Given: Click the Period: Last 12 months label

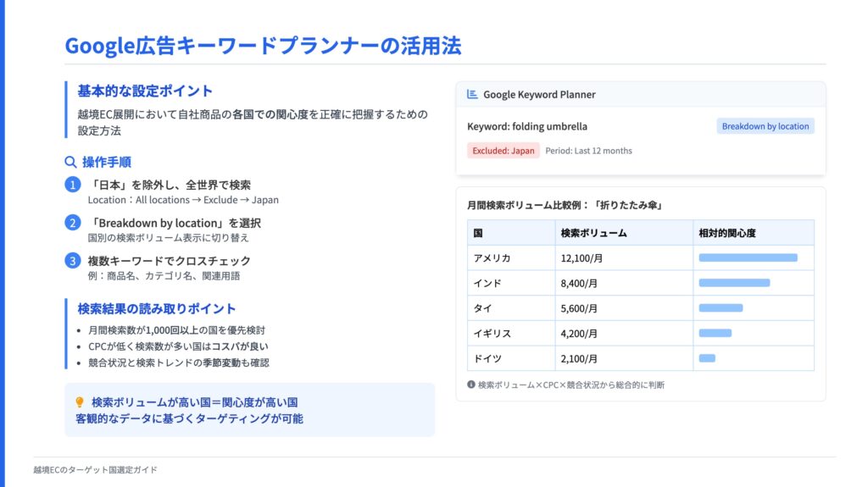Looking at the screenshot, I should coord(588,151).
